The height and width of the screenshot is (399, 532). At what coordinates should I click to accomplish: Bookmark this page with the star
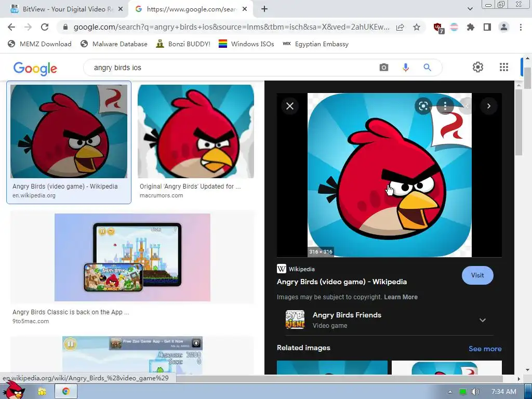pyautogui.click(x=417, y=28)
